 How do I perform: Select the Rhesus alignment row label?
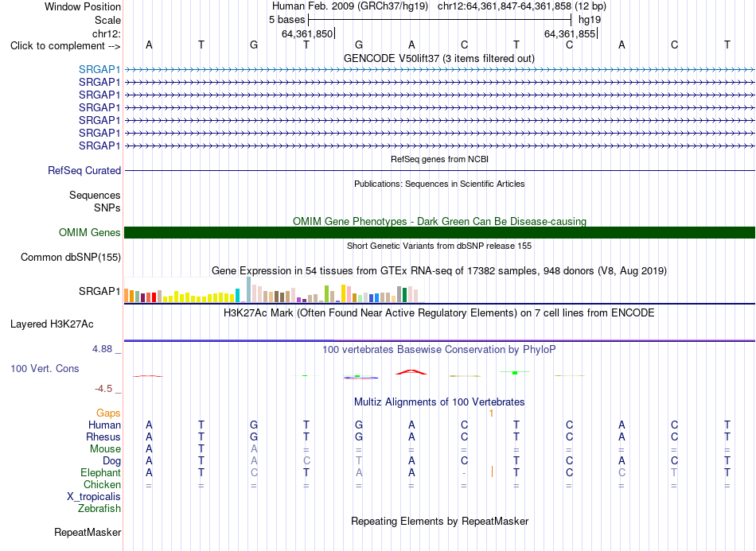pos(103,437)
